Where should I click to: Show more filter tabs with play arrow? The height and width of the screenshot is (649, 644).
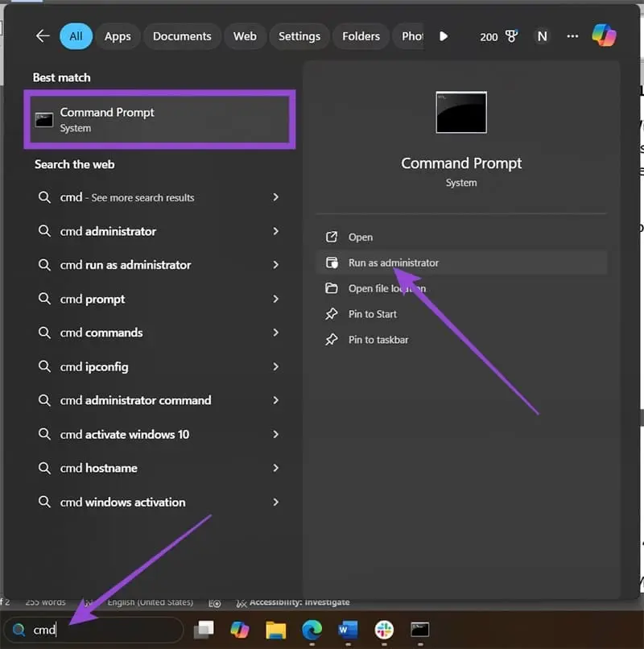click(444, 36)
